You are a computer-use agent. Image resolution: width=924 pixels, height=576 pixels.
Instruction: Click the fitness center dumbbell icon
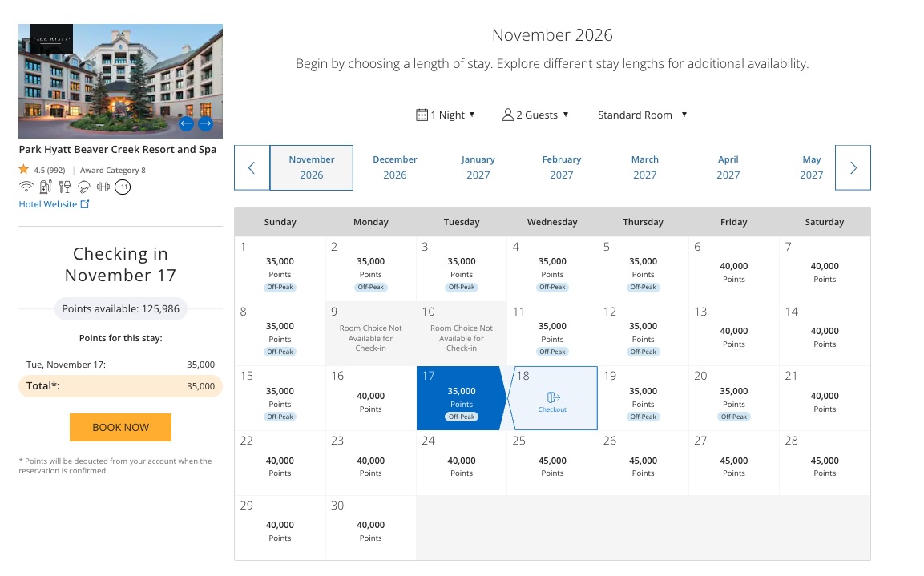coord(103,187)
